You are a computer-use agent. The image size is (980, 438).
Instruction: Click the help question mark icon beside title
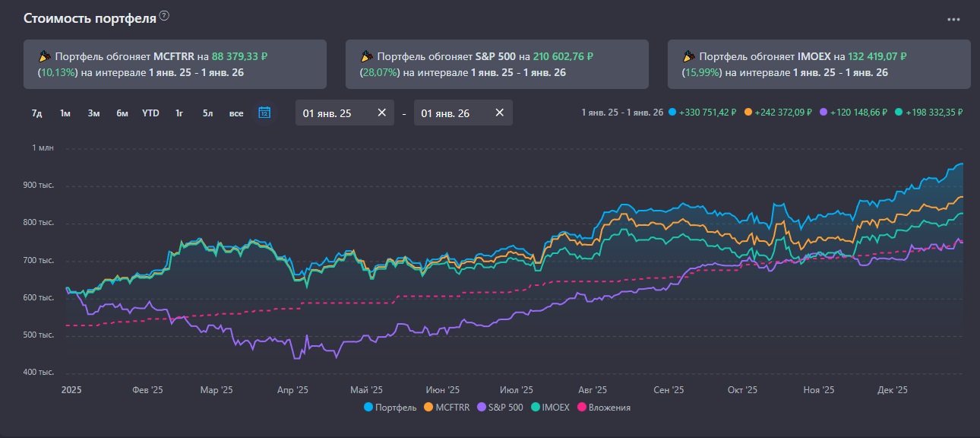pyautogui.click(x=165, y=17)
